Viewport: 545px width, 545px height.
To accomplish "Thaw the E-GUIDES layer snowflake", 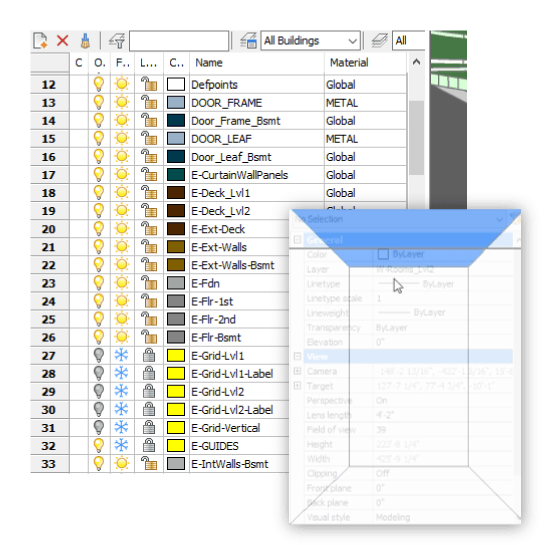I will click(122, 446).
